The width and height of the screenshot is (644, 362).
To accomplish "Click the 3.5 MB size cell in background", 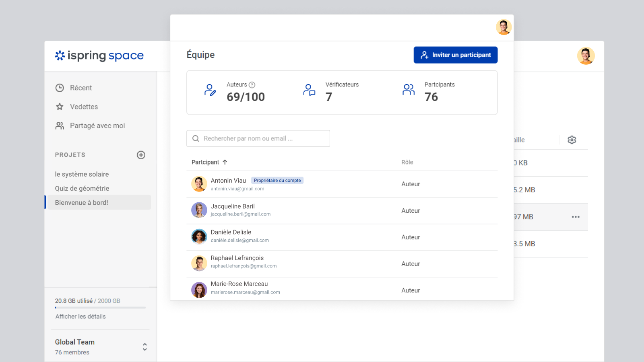I will pyautogui.click(x=524, y=244).
